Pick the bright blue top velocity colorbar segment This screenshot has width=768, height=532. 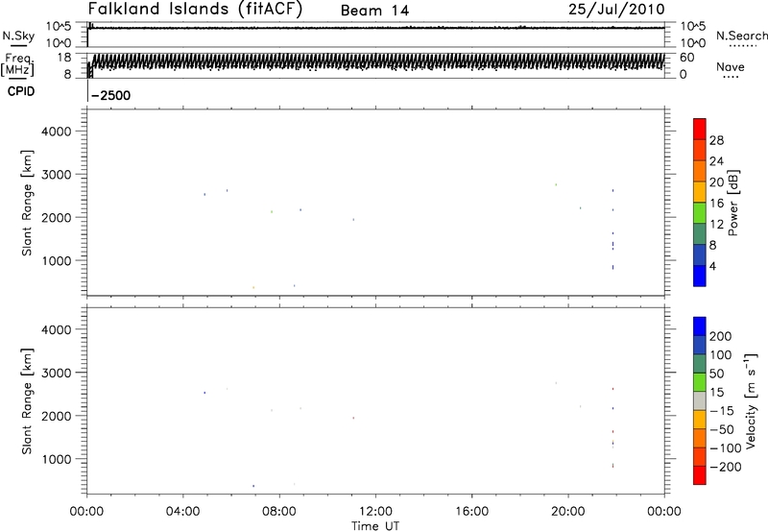coord(700,326)
